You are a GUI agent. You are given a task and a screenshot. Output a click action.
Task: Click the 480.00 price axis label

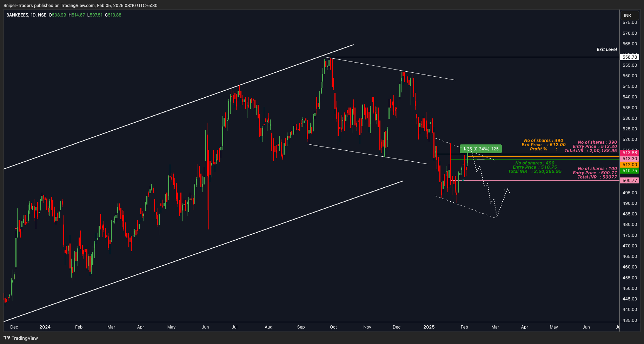[630, 225]
